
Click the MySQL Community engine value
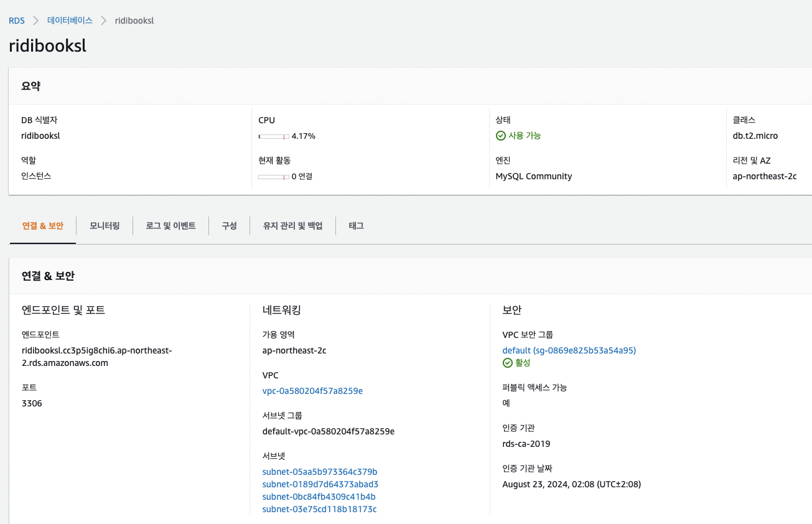click(x=534, y=176)
